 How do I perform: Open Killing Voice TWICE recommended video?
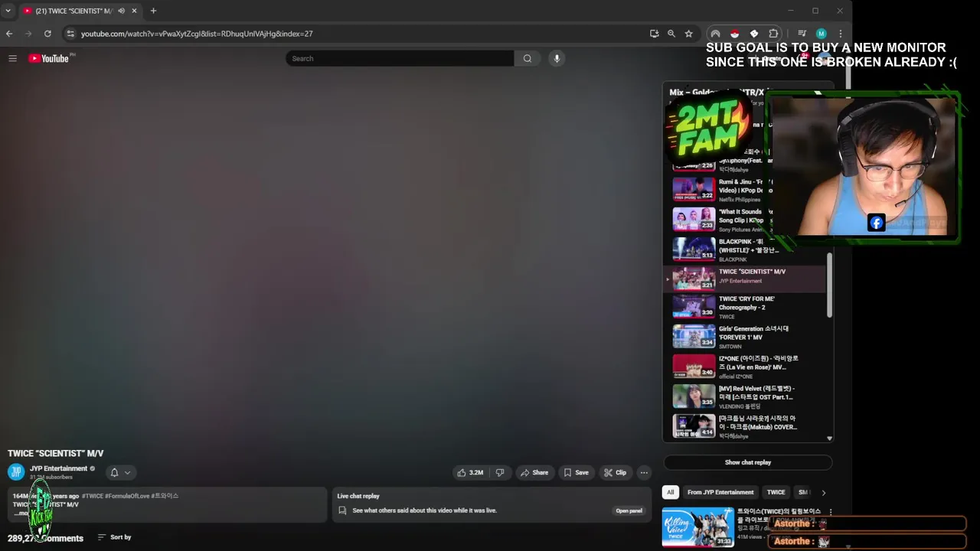(x=697, y=527)
